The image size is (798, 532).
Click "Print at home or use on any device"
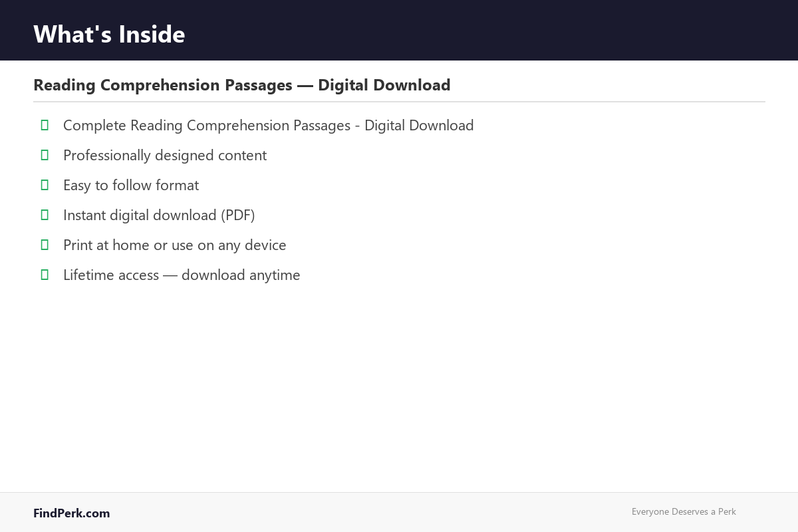(x=175, y=245)
